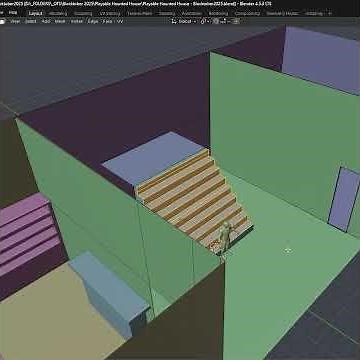Screen dimensions: 360x360
Task: Switch to the Compositing workspace tab
Action: 247,13
